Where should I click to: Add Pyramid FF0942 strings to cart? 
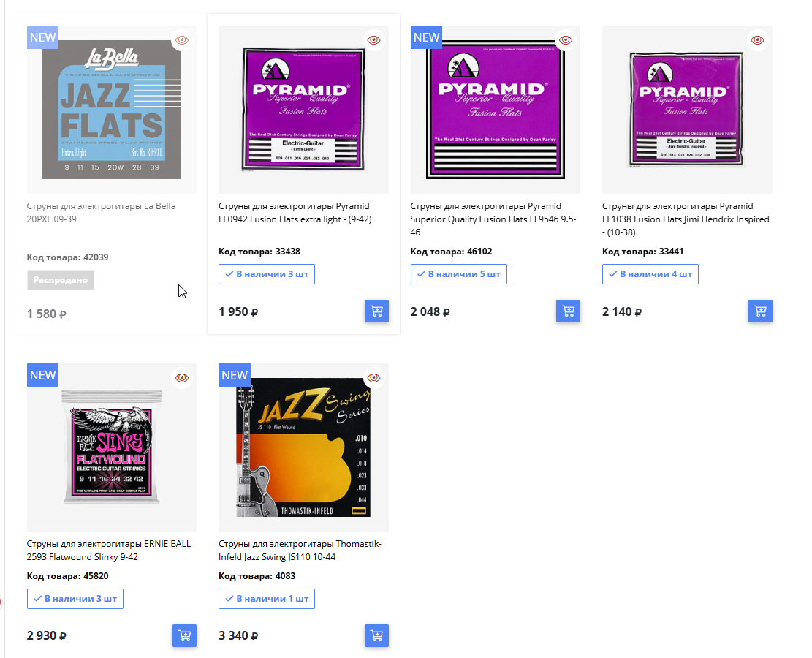click(x=376, y=311)
